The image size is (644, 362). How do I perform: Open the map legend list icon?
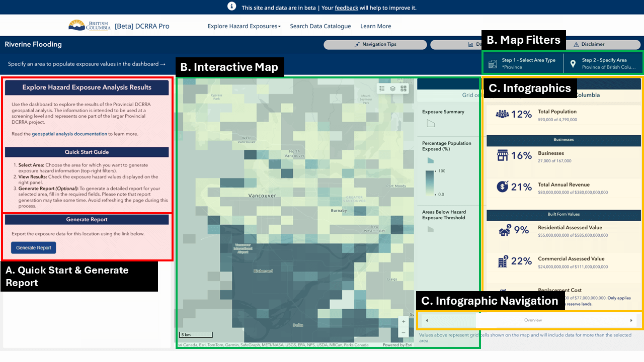point(382,88)
